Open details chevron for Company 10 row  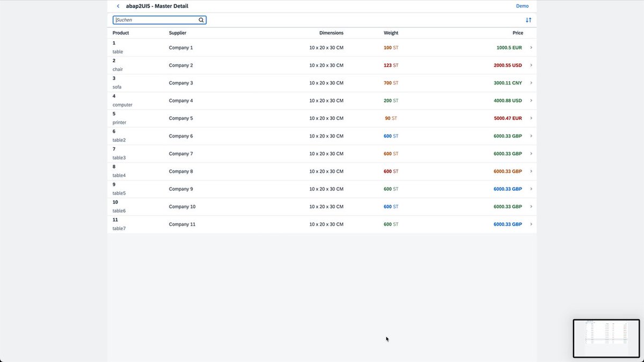point(531,207)
